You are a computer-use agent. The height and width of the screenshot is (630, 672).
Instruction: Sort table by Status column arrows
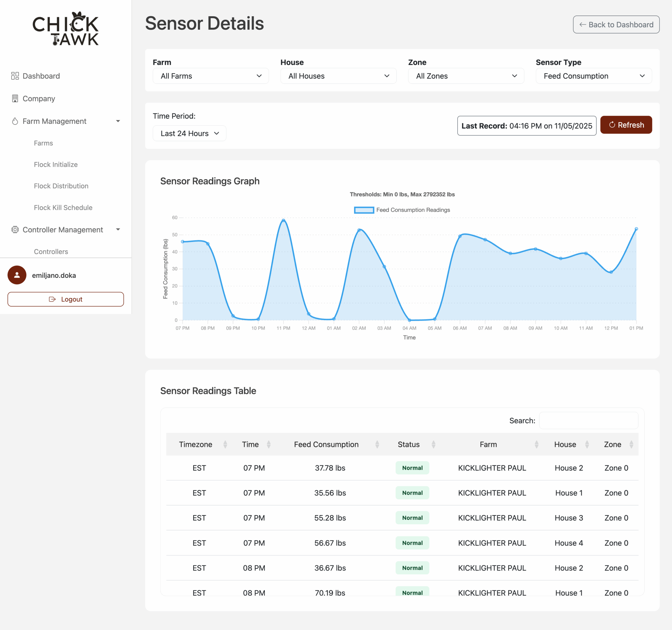tap(433, 445)
